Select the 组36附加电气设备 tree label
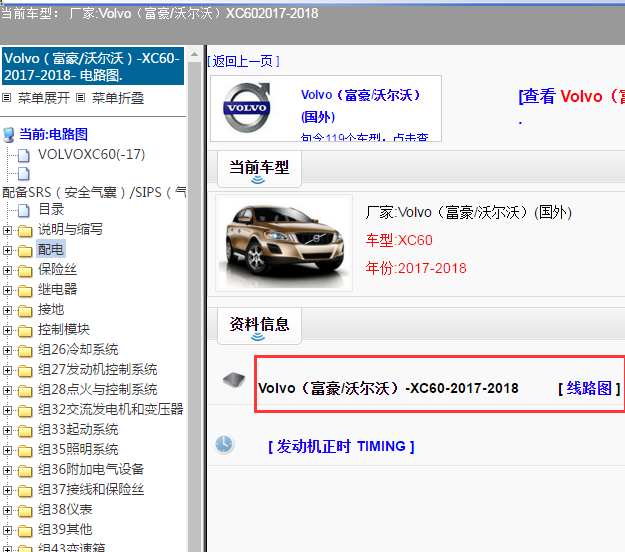 coord(91,469)
